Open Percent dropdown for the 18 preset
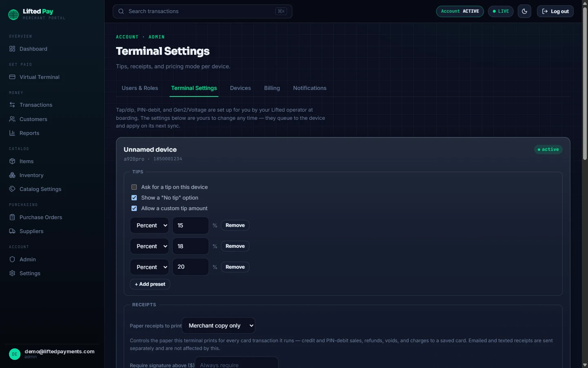588x368 pixels. tap(149, 246)
